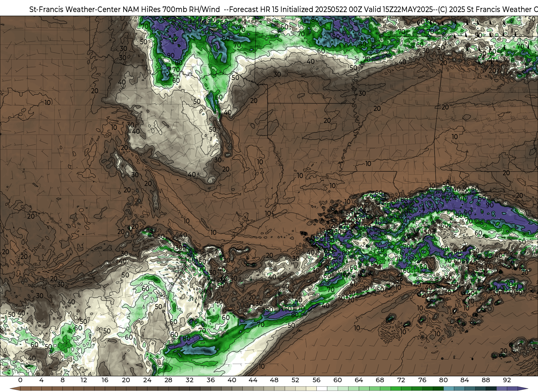
Task: Click the white swatch in the color scale
Action: coord(322,389)
